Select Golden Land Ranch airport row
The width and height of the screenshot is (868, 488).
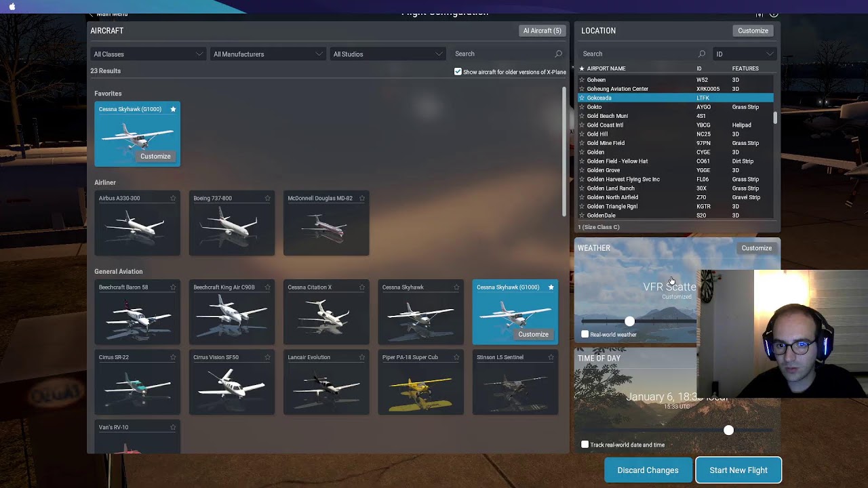point(675,188)
